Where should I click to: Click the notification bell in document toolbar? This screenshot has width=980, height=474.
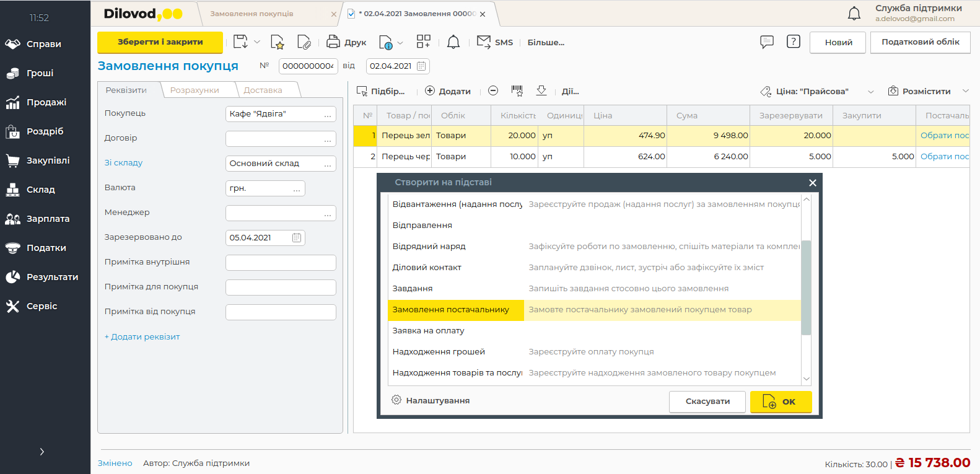tap(453, 42)
